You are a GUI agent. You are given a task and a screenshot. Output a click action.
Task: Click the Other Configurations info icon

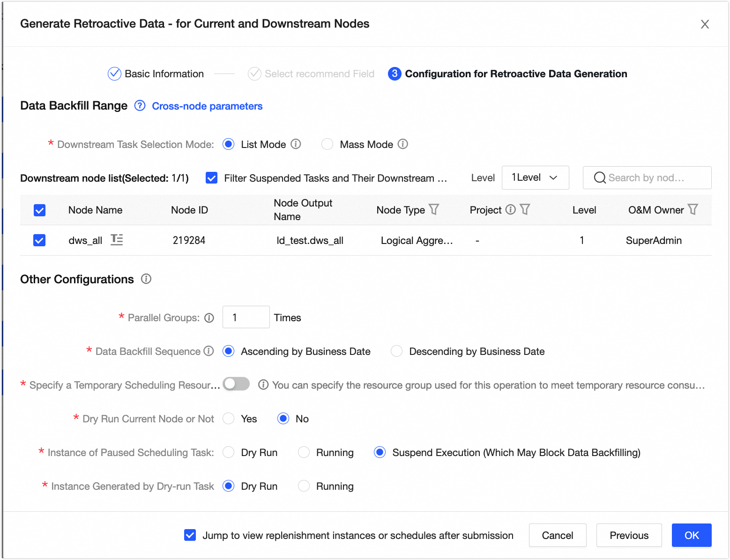(146, 279)
